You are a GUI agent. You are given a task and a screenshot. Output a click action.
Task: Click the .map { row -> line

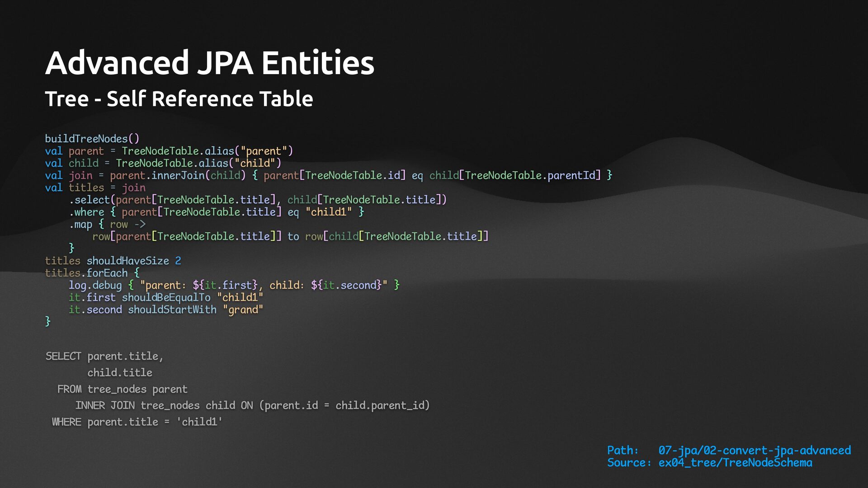point(107,224)
